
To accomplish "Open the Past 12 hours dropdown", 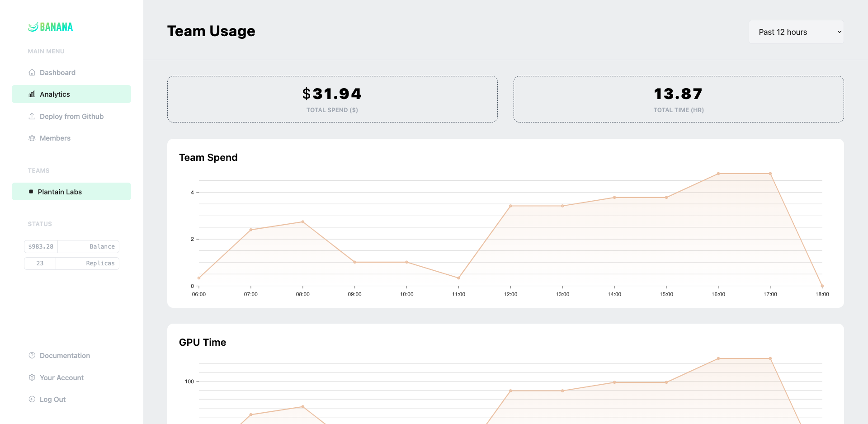I will 796,32.
